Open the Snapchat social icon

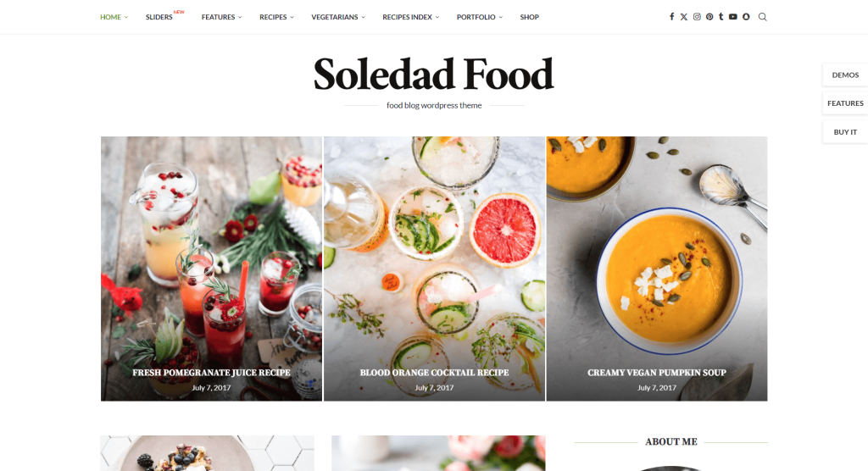coord(746,17)
